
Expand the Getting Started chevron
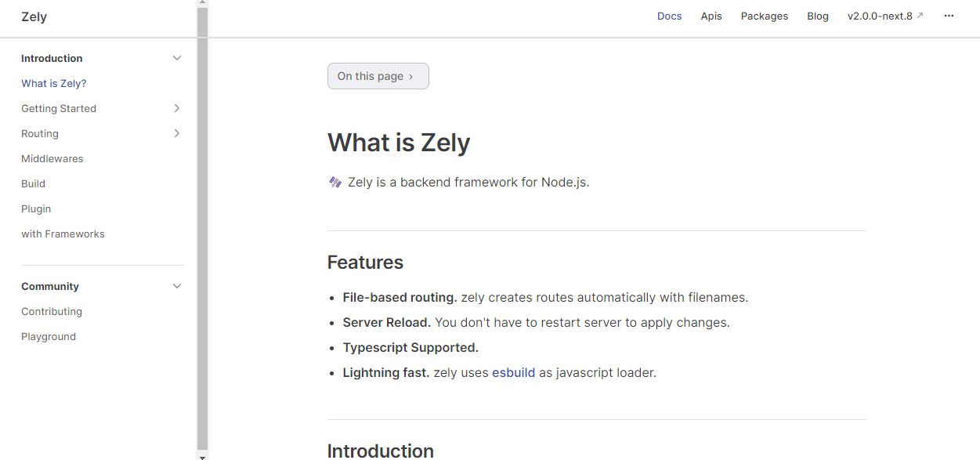(177, 108)
